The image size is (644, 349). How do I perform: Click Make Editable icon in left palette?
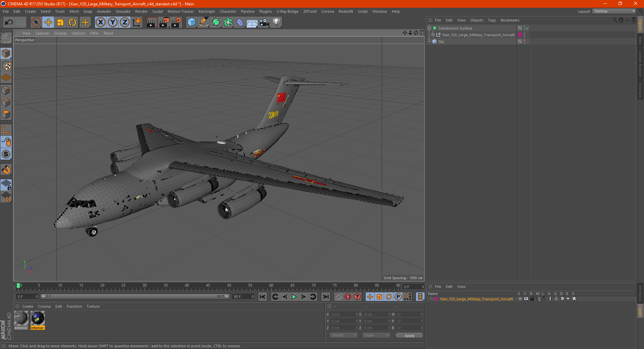(x=6, y=39)
